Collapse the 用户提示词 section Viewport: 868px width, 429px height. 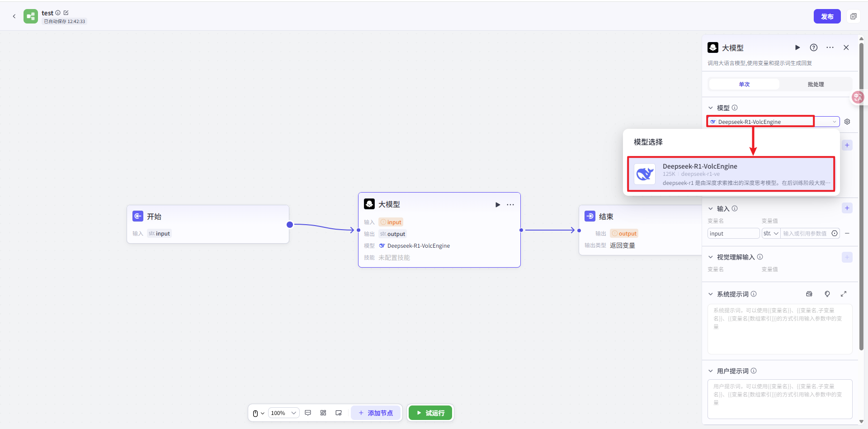tap(711, 371)
